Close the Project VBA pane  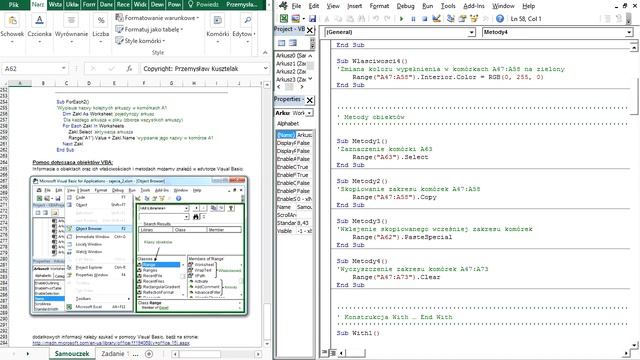pyautogui.click(x=310, y=30)
